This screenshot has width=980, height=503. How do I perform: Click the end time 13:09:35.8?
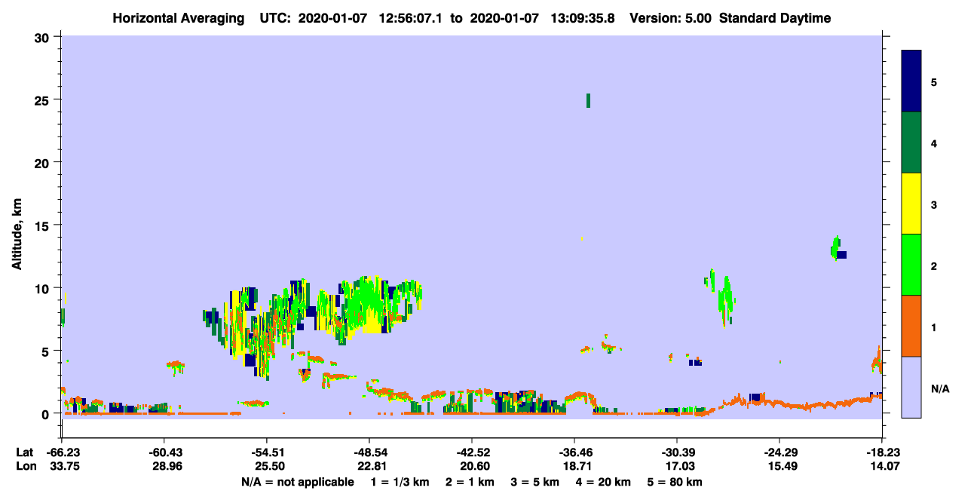point(581,18)
